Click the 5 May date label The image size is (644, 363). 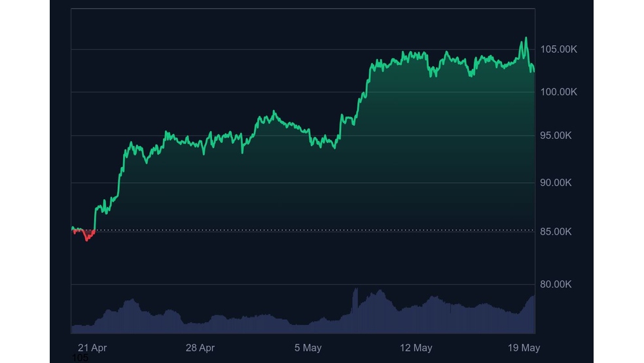pyautogui.click(x=308, y=348)
